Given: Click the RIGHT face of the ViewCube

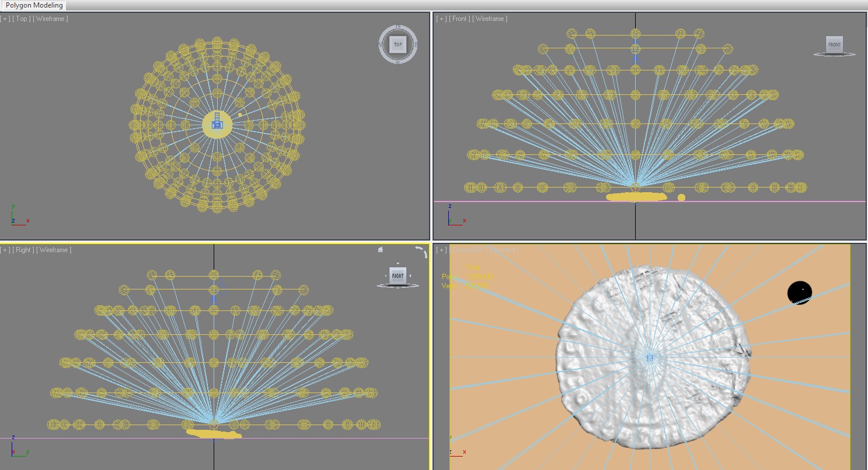Looking at the screenshot, I should click(x=398, y=275).
